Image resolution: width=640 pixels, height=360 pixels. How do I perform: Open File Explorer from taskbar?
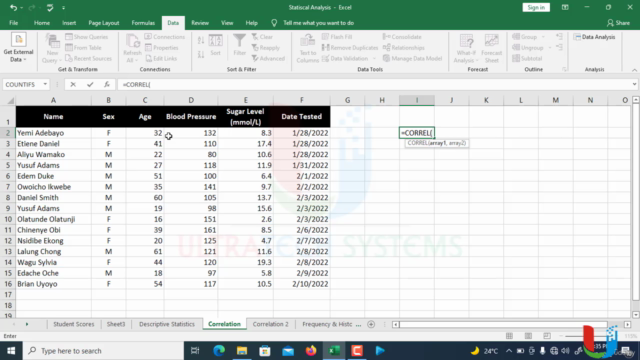[242, 351]
